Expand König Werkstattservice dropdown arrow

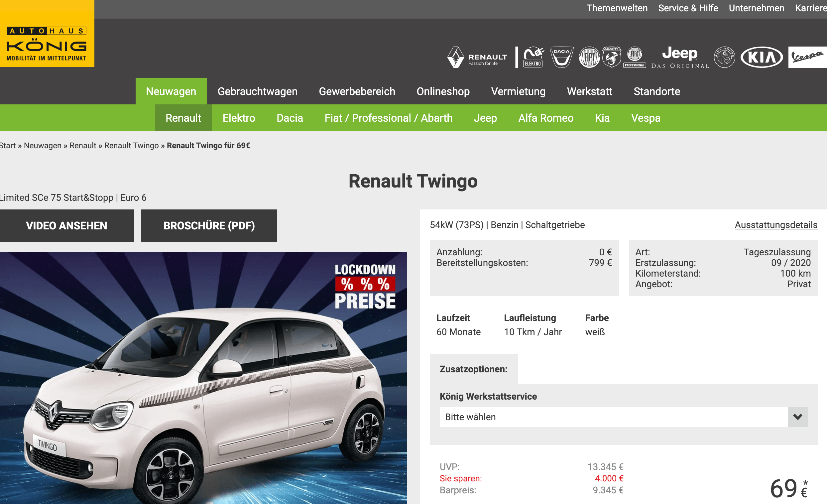click(797, 417)
